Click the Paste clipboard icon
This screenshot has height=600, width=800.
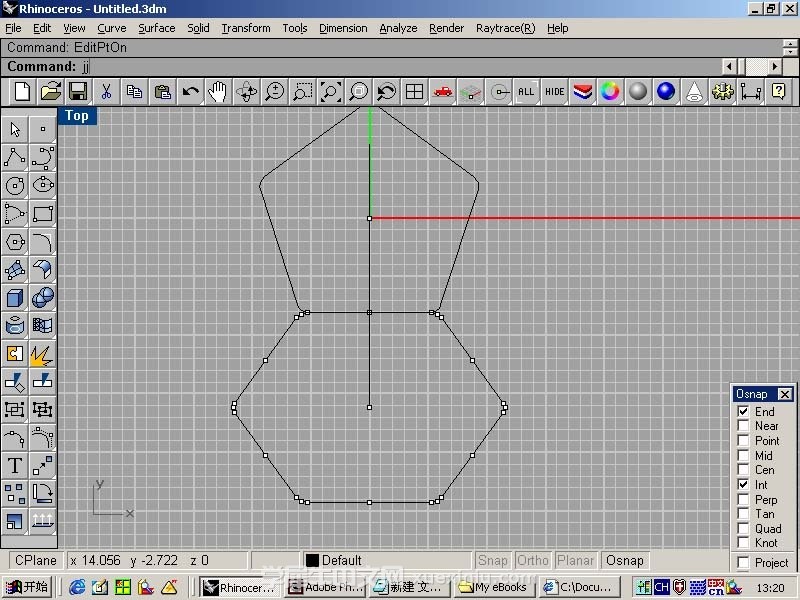(x=162, y=92)
